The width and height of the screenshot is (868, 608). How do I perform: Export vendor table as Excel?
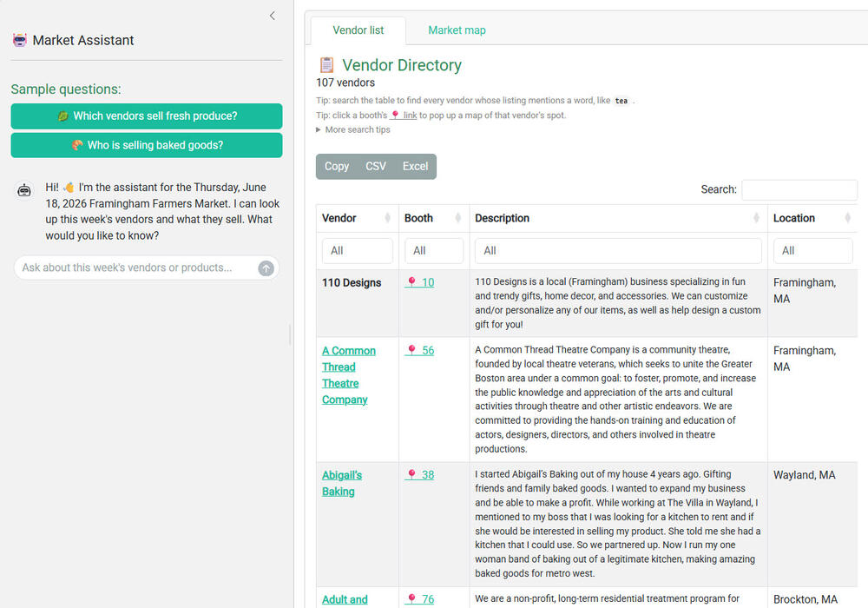click(x=415, y=167)
